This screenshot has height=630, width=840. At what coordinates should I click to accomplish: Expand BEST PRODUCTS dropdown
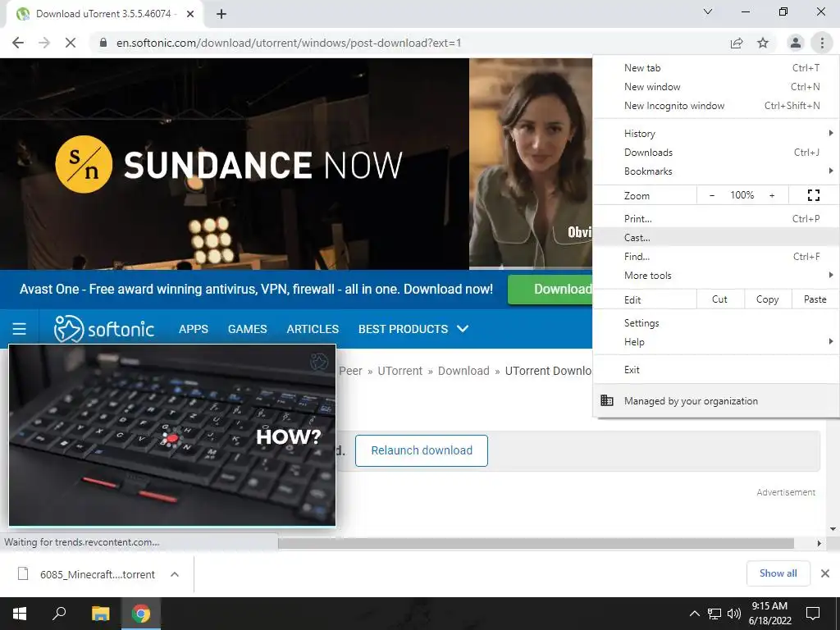point(413,329)
